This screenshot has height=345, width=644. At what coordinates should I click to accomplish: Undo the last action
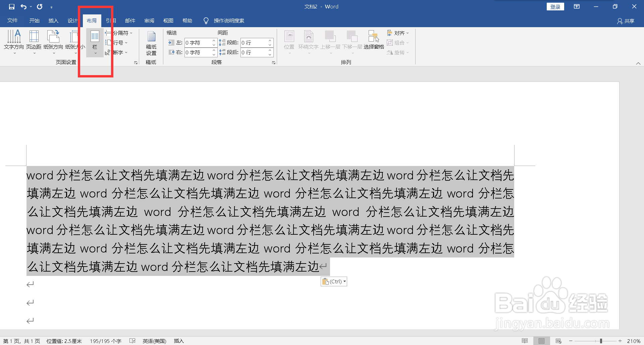click(x=23, y=7)
